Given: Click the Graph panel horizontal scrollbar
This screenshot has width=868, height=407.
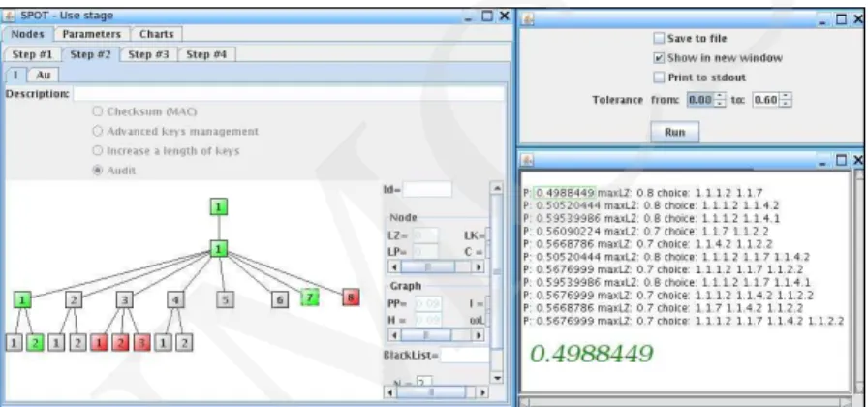Looking at the screenshot, I should tap(436, 335).
